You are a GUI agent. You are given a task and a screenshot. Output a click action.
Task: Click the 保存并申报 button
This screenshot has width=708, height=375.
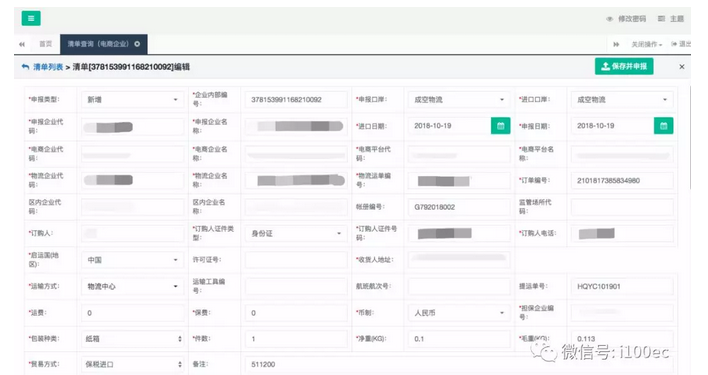[624, 66]
